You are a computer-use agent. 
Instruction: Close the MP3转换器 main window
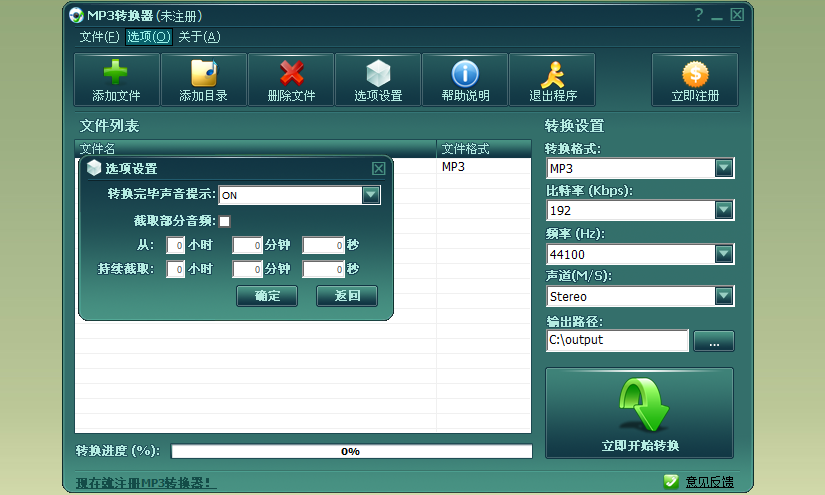(737, 15)
